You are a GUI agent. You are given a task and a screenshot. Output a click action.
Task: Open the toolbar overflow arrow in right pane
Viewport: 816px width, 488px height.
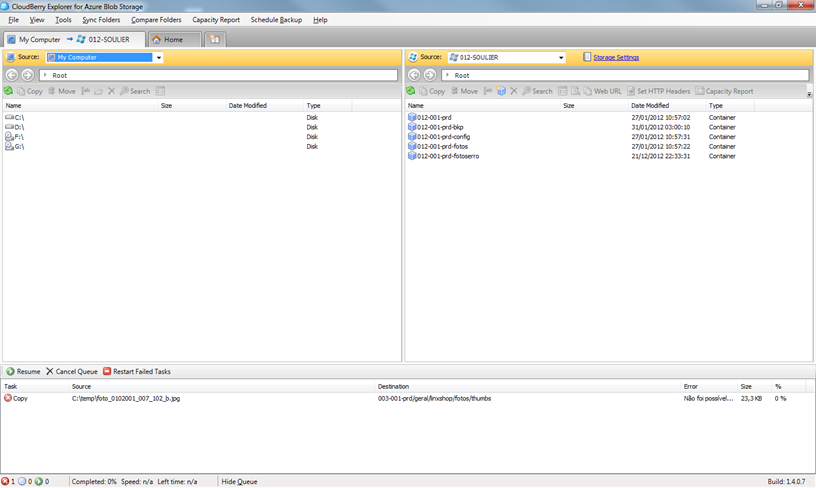pyautogui.click(x=809, y=94)
